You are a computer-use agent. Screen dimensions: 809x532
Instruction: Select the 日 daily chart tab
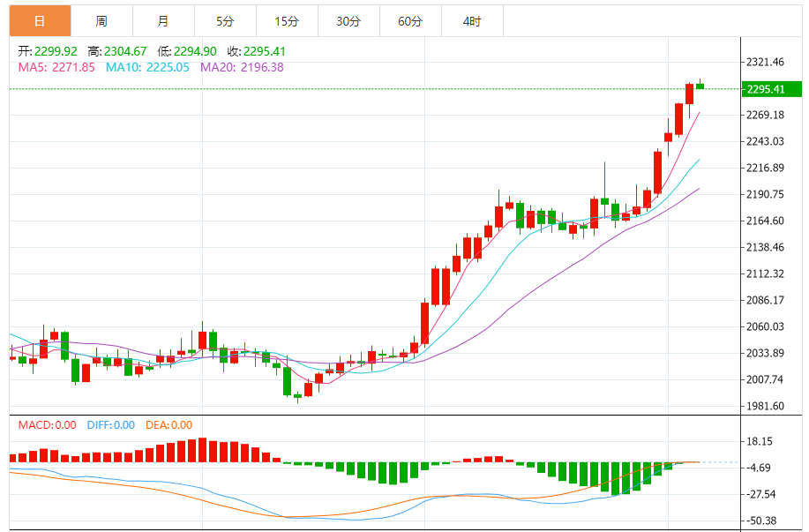click(41, 21)
